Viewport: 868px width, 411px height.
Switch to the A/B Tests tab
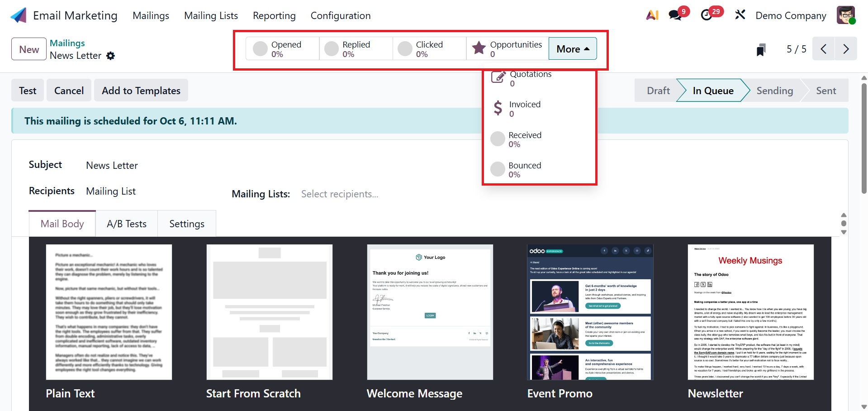click(127, 224)
